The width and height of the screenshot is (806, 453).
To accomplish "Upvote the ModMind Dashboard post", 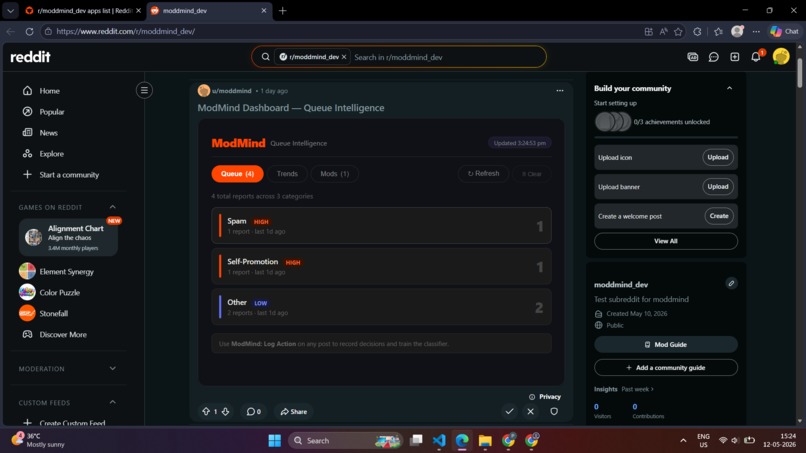I will 206,411.
